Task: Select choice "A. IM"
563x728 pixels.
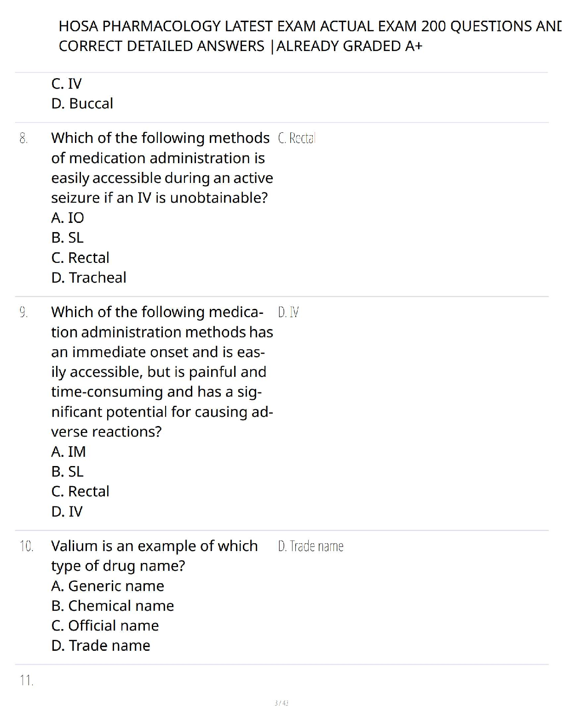Action: coord(68,452)
